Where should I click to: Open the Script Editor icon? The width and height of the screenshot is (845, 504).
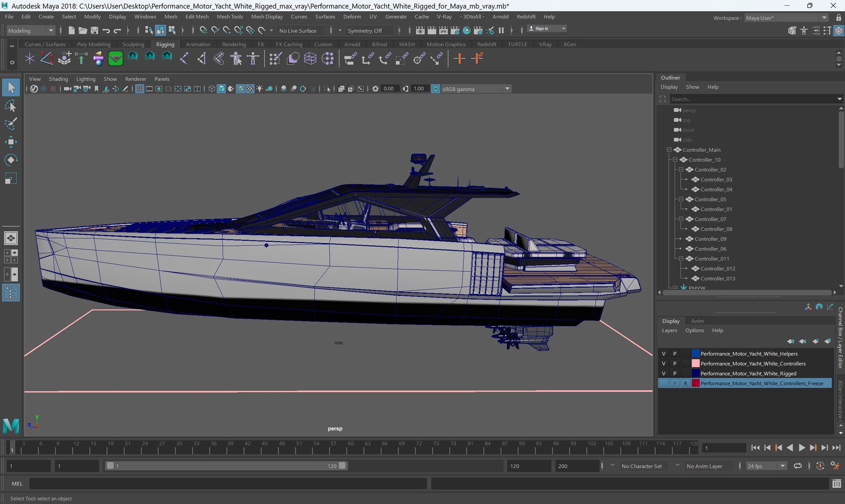837,483
